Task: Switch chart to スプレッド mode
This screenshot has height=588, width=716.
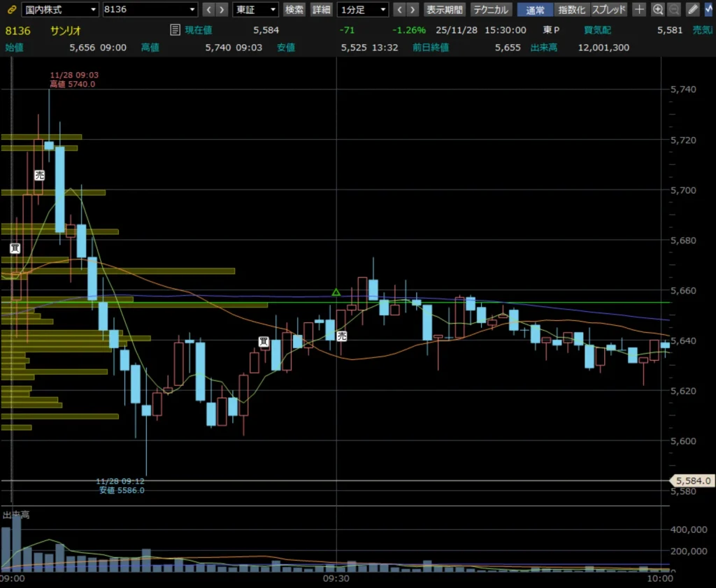Action: tap(608, 10)
